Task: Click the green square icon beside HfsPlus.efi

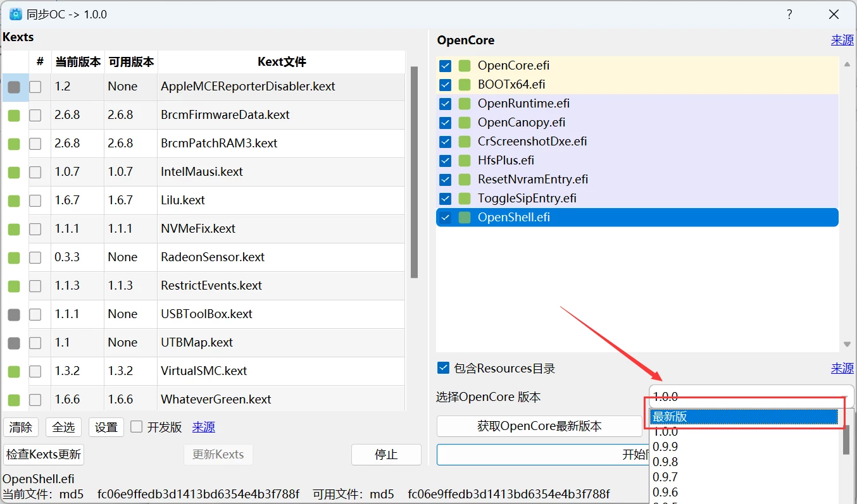Action: (x=465, y=161)
